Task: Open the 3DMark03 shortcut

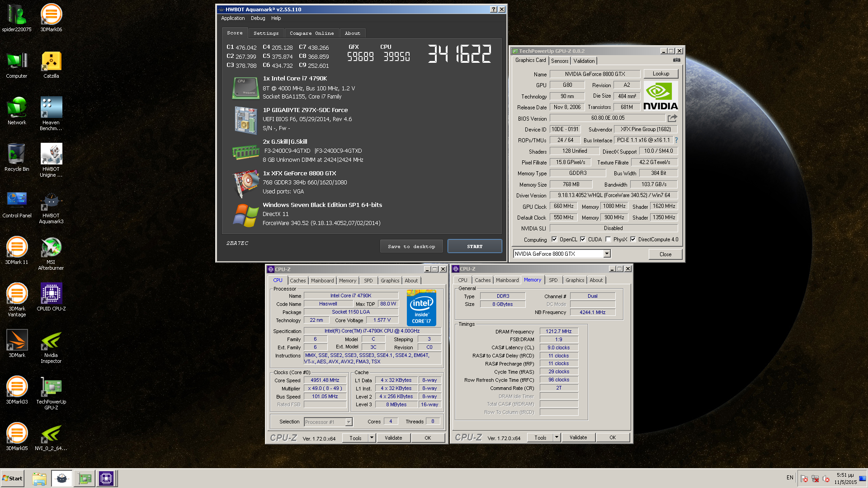Action: [x=17, y=390]
